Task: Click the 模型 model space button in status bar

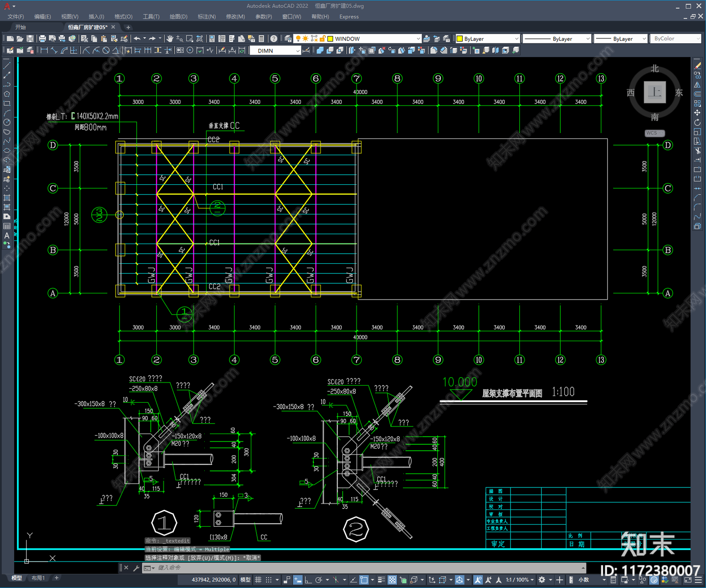Action: pos(245,580)
